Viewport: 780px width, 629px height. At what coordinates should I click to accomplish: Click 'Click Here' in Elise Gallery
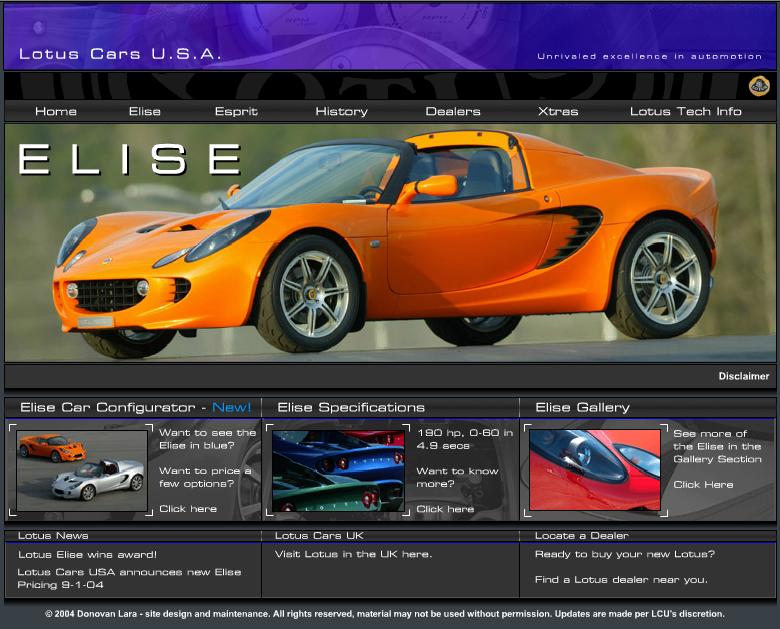[703, 485]
